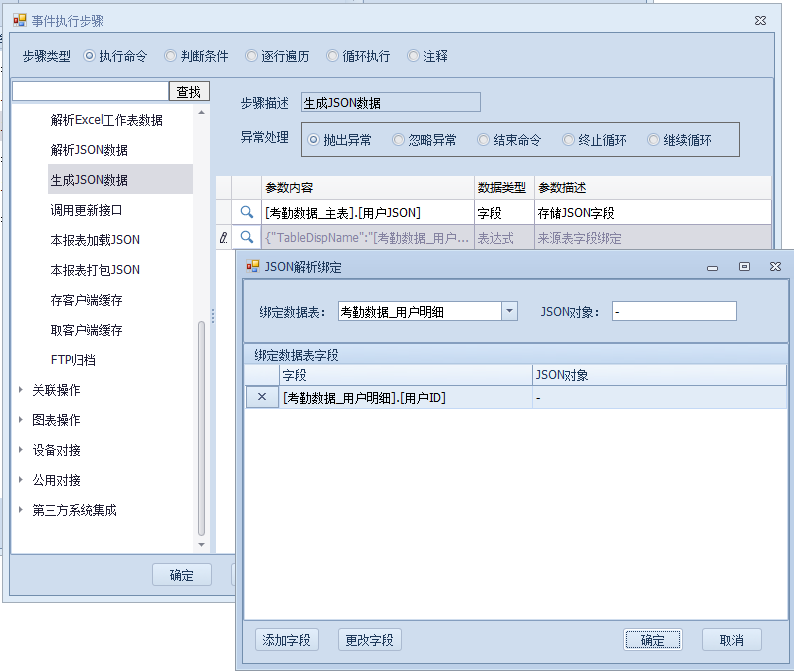Screen dimensions: 794x671
Task: Click the command list vertical scrollbar
Action: [x=202, y=430]
